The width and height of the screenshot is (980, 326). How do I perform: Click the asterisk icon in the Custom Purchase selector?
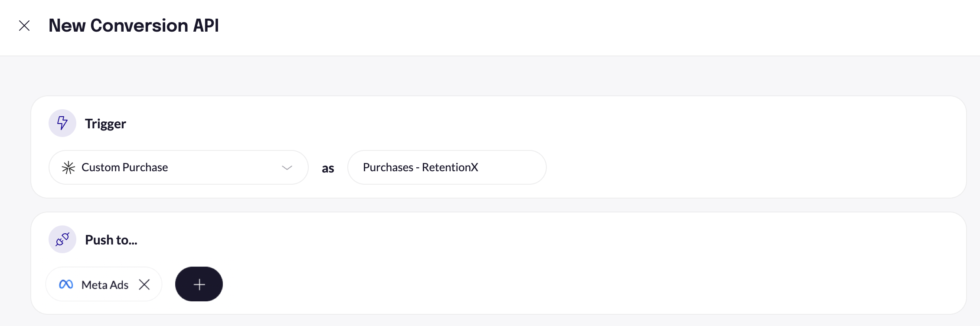pyautogui.click(x=68, y=167)
